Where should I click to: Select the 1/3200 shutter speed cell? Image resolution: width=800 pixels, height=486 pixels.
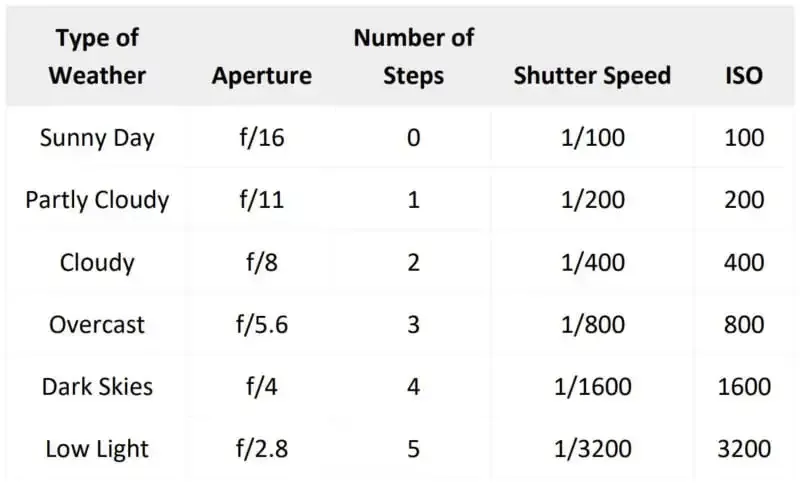tap(592, 449)
